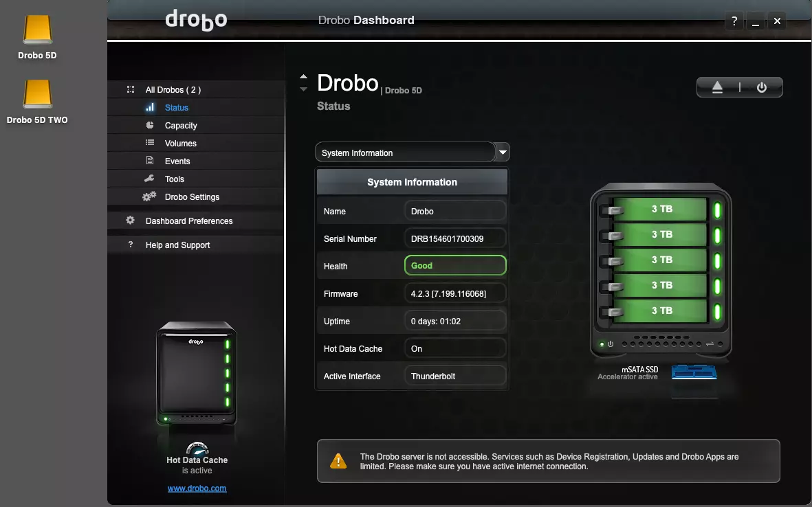Viewport: 812px width, 507px height.
Task: Click the Active Interface value Thunderbolt
Action: coord(454,376)
